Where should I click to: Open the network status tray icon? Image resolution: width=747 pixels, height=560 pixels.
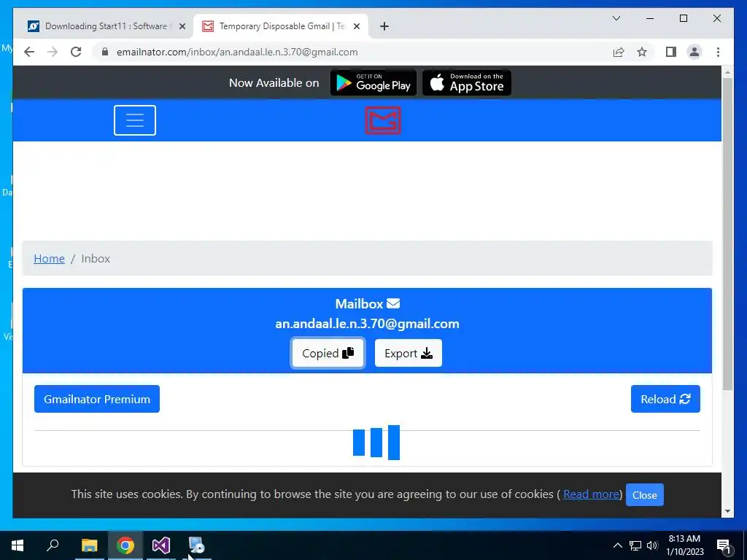click(635, 545)
